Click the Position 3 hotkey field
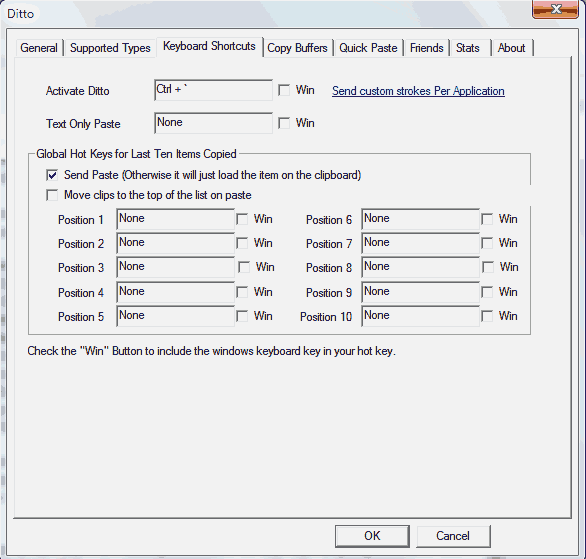The width and height of the screenshot is (586, 559). tap(175, 267)
